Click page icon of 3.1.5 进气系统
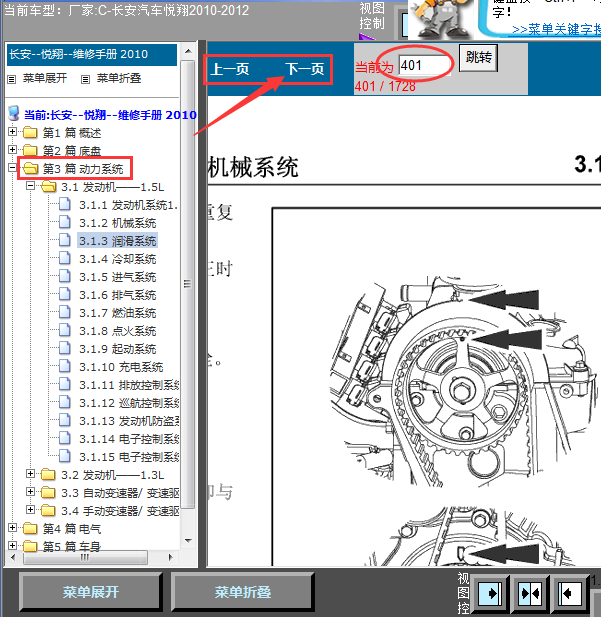Screen dimensions: 601x617 [x=65, y=276]
